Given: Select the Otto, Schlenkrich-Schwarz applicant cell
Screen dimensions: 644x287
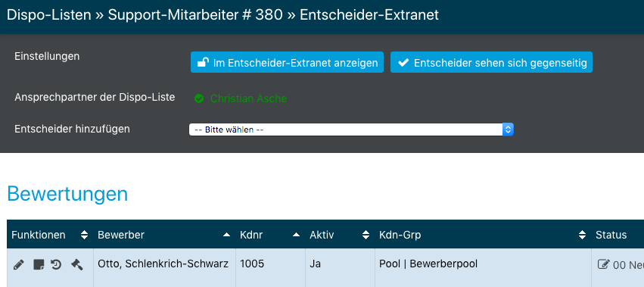Looking at the screenshot, I should 164,267.
